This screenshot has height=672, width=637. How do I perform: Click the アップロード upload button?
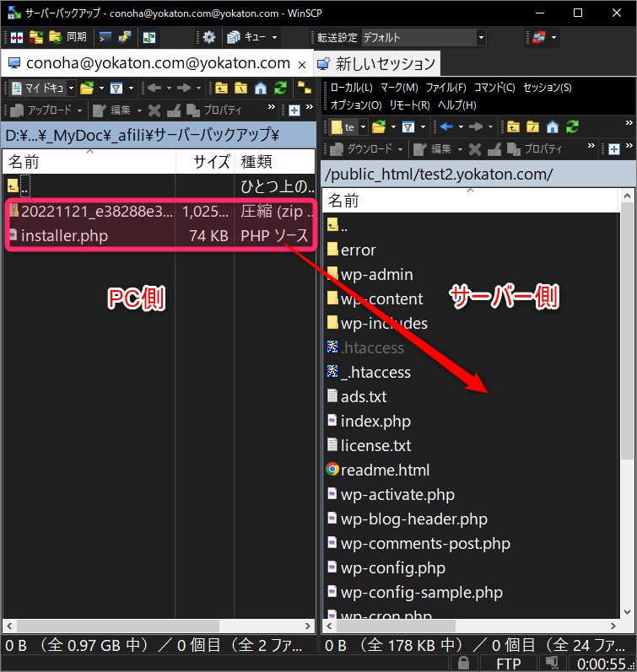click(x=45, y=110)
